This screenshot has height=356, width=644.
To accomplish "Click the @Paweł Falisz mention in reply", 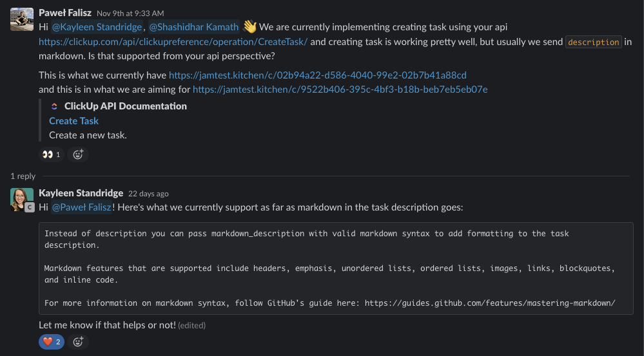I will (82, 208).
